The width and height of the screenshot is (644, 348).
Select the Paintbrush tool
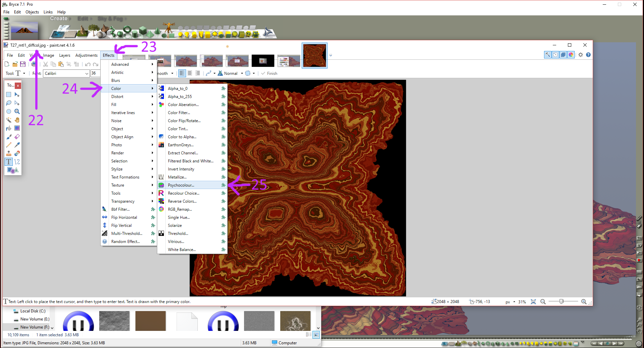coord(9,137)
